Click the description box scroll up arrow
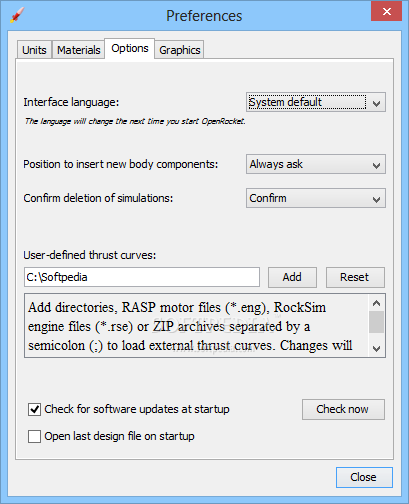409x504 pixels. (376, 303)
